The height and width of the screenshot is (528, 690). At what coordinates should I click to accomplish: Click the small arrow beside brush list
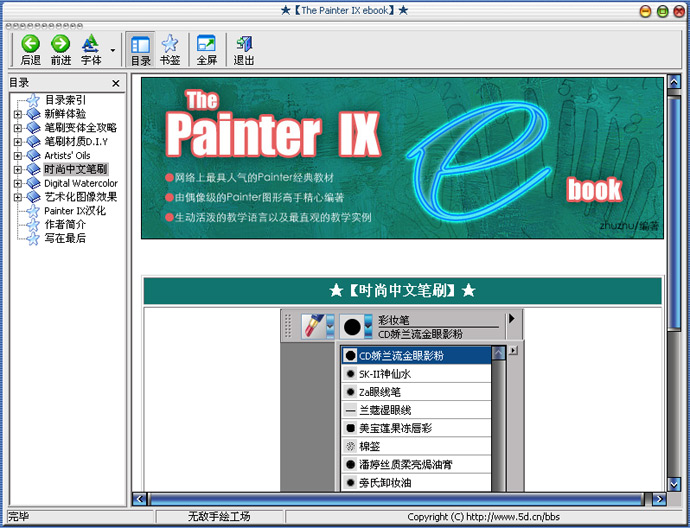tap(513, 351)
